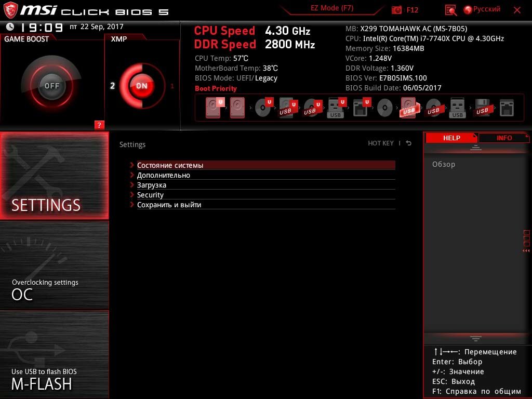Click the Обзор help text

(444, 164)
